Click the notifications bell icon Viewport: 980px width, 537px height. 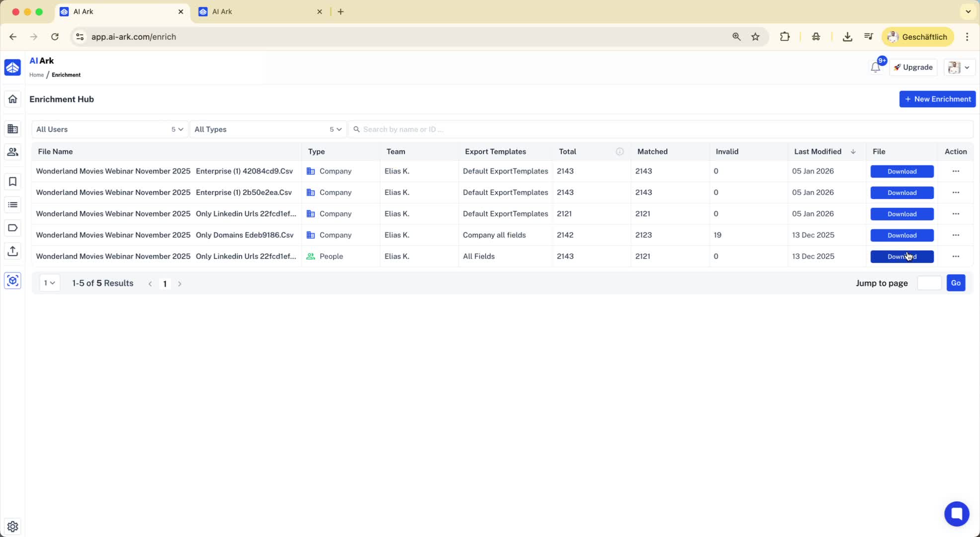pos(875,68)
